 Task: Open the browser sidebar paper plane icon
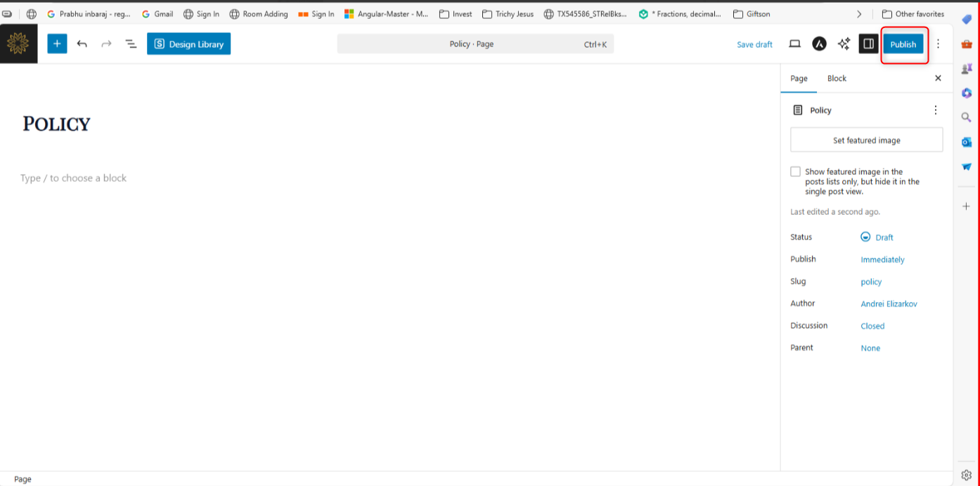point(967,166)
